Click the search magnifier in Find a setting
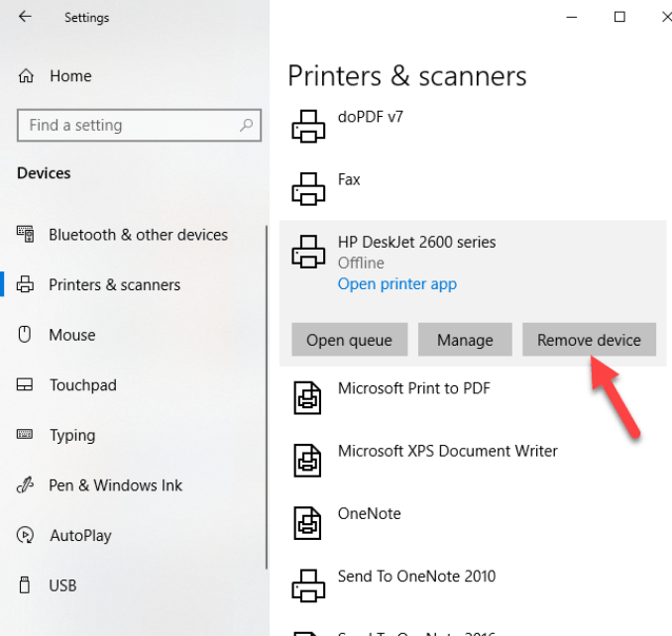 click(246, 125)
